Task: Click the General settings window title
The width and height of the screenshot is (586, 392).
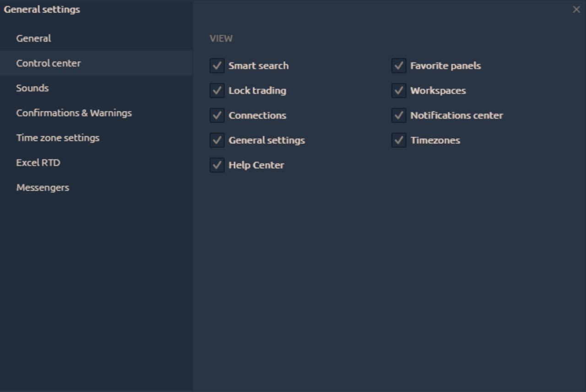Action: (42, 9)
